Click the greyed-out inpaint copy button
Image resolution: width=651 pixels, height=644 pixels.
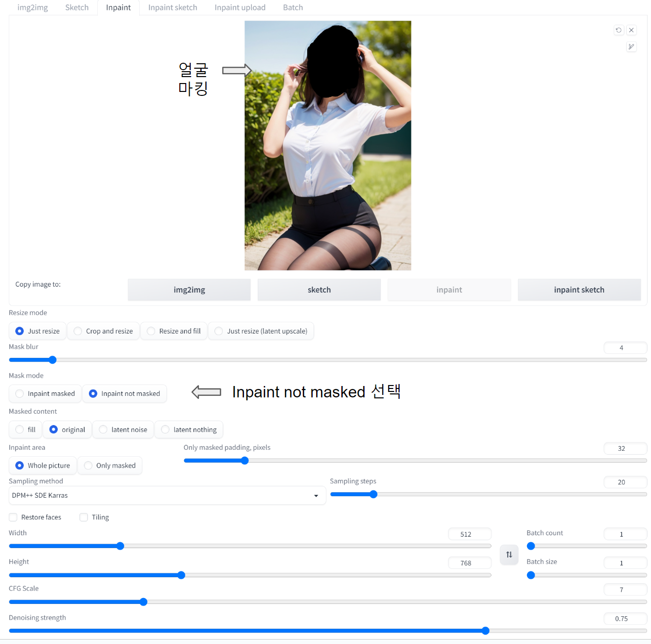click(x=449, y=290)
